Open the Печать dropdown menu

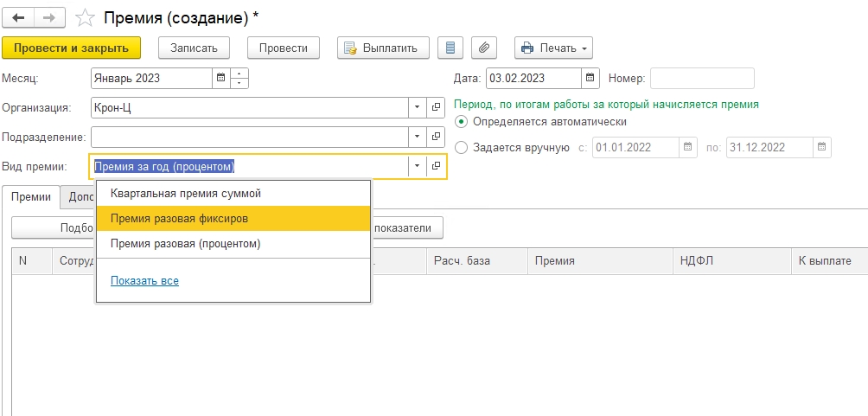553,48
